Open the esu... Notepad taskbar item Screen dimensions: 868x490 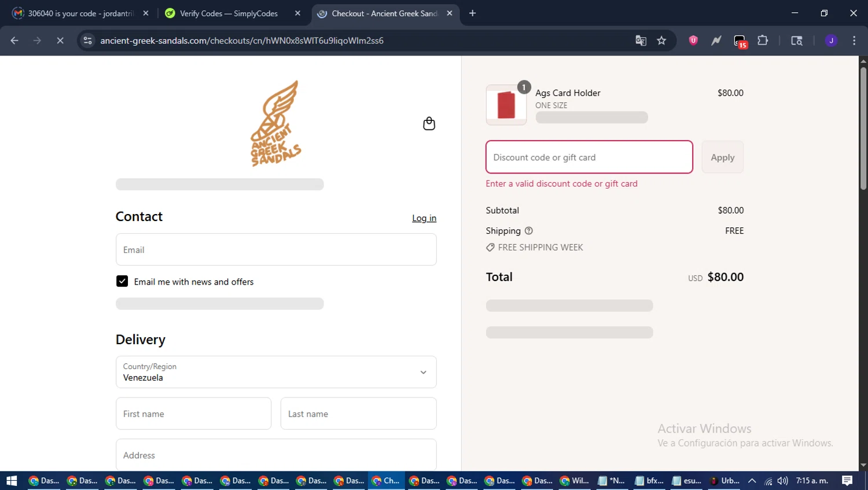pos(686,481)
